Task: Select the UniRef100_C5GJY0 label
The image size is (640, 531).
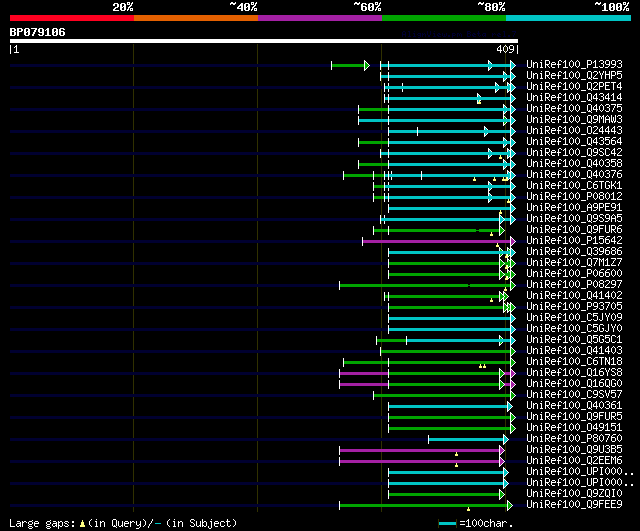Action: pos(574,329)
